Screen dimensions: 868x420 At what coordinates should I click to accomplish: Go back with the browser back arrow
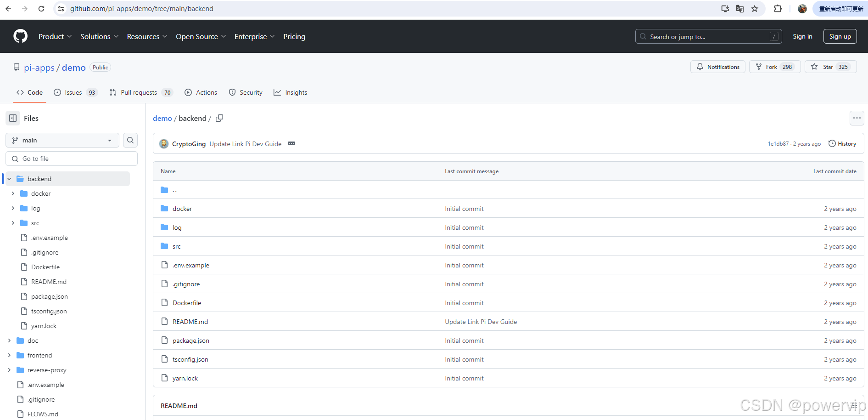click(x=8, y=9)
